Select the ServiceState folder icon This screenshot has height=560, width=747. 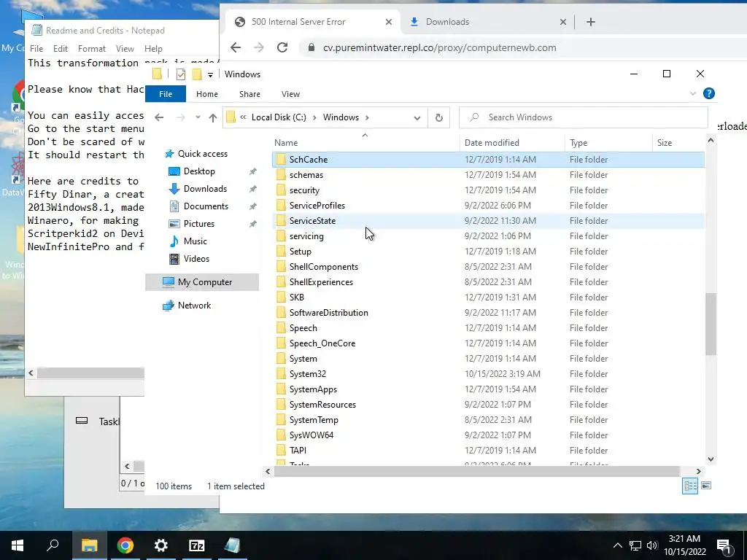281,220
